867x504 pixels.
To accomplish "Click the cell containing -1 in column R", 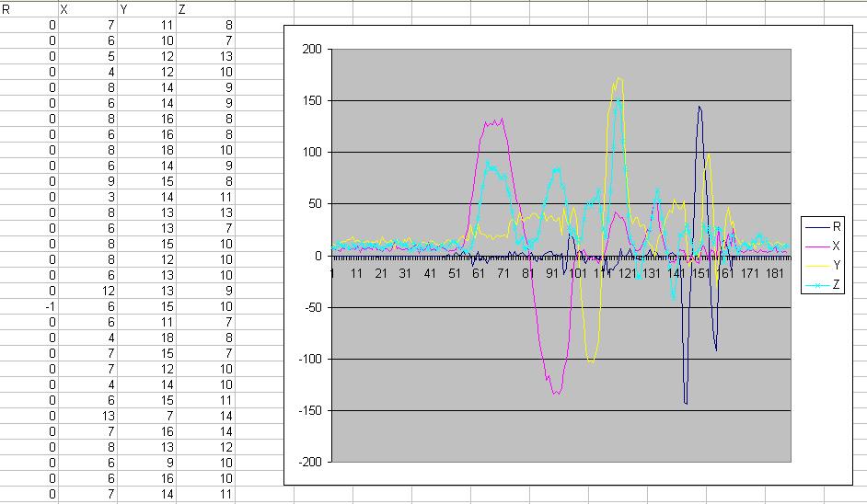I will (29, 306).
